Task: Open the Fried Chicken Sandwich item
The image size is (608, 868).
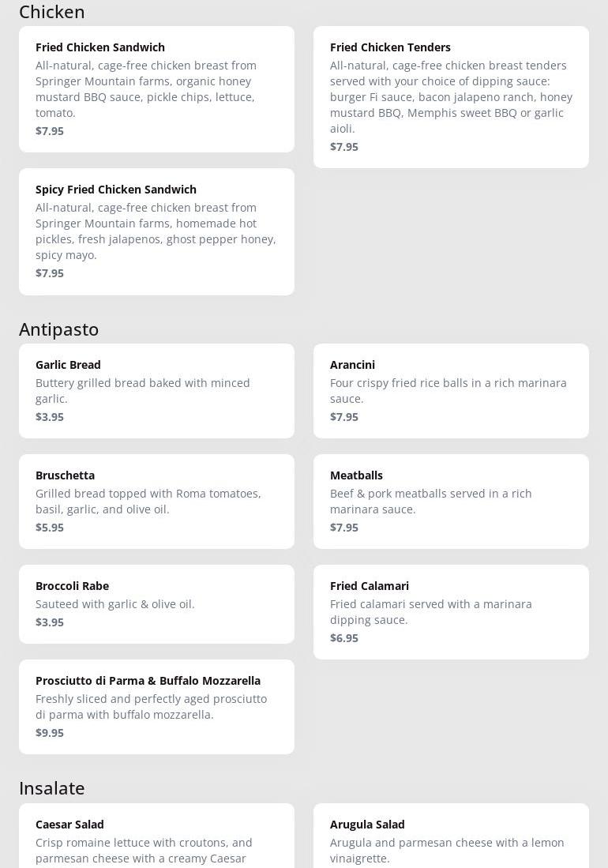Action: pyautogui.click(x=156, y=88)
